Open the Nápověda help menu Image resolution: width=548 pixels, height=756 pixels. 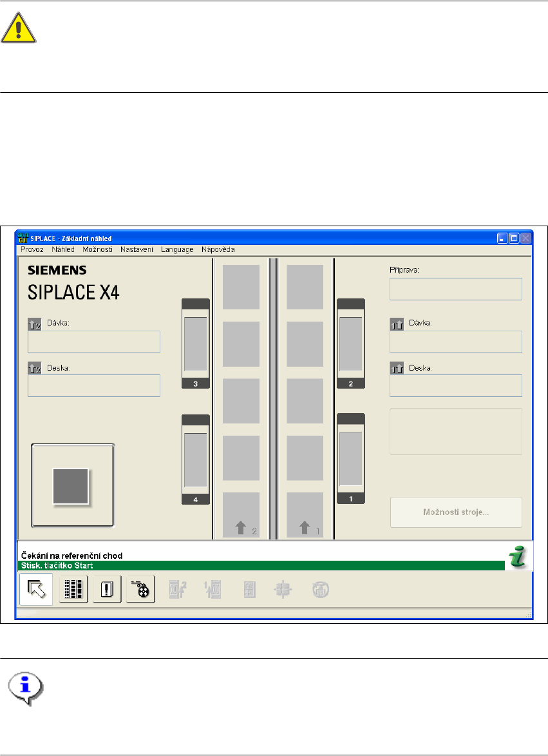218,249
